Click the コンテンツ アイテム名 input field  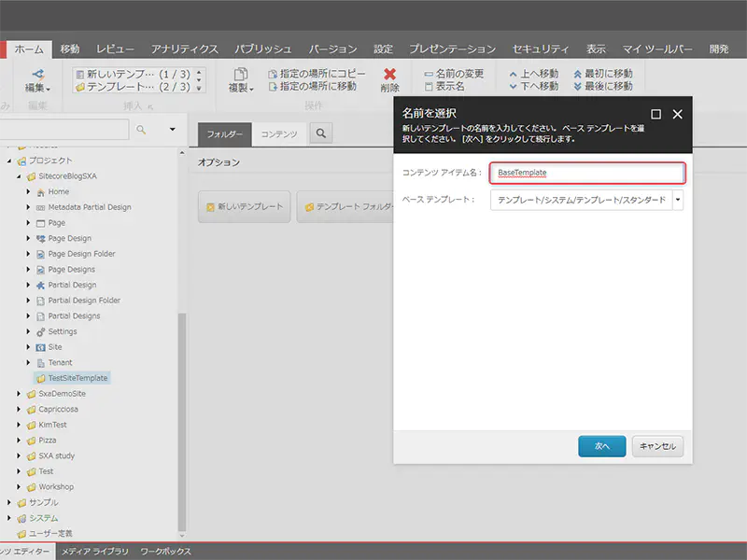pyautogui.click(x=587, y=173)
